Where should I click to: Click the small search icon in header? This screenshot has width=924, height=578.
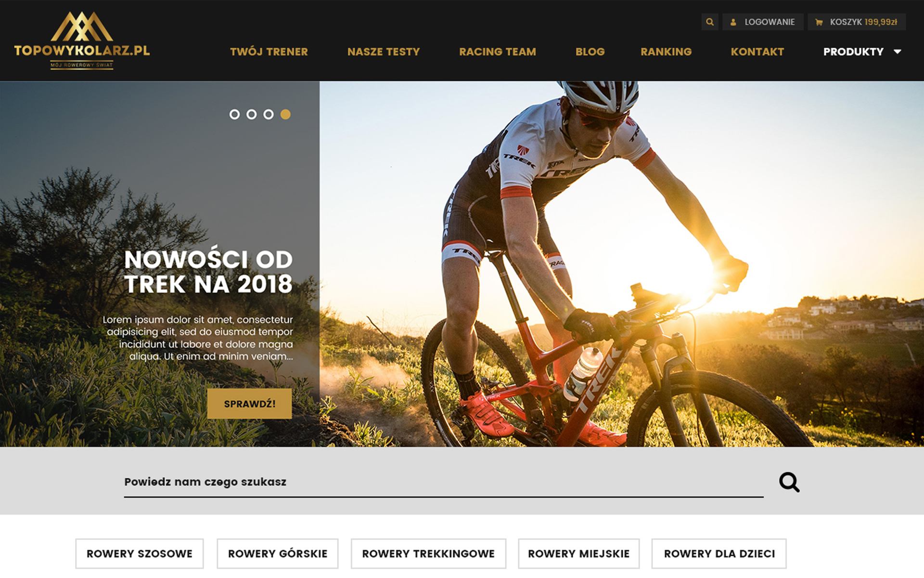(x=710, y=22)
